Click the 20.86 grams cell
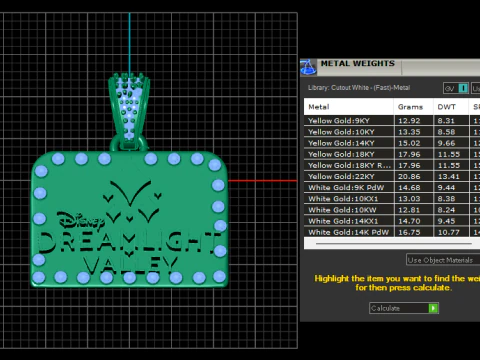Screen dimensions: 480x360 tap(413, 176)
